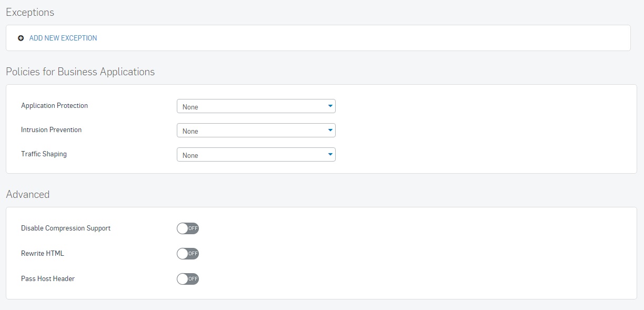Click the Disable Compression Support label
Screen dimensions: 644x310
66,228
